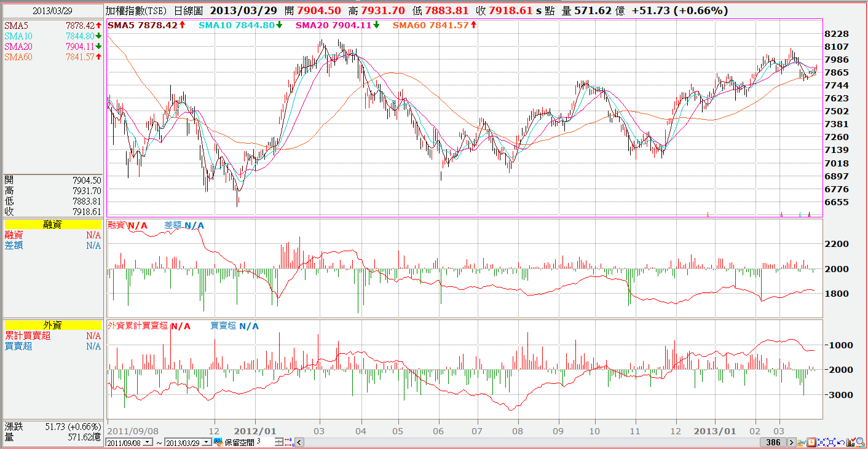Click the orange SMA60 7841.57 chart legend

(434, 25)
